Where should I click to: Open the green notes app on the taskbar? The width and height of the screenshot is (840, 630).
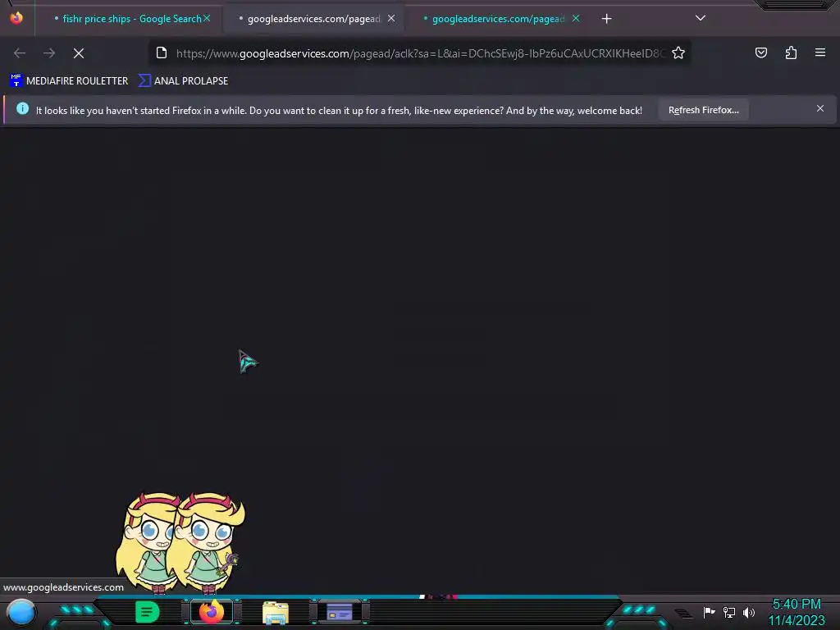click(x=148, y=612)
